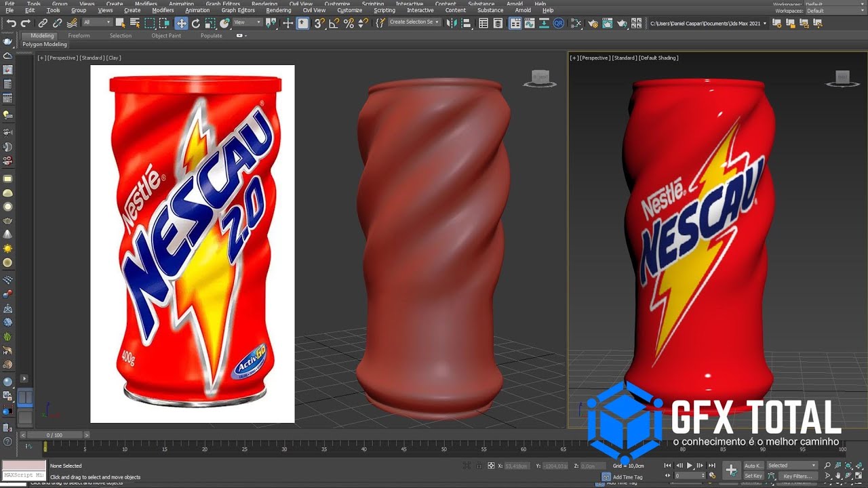Open the Render Setup teapot icon

pyautogui.click(x=593, y=22)
